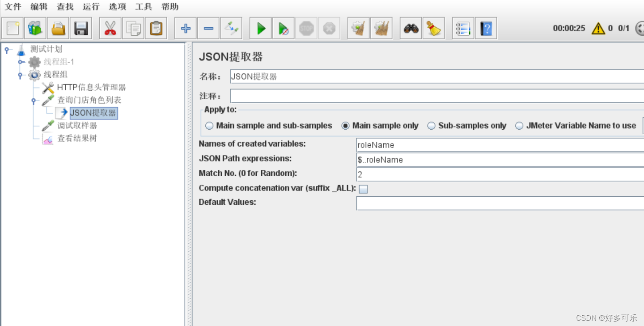Open the 编辑 menu
The height and width of the screenshot is (326, 644).
(x=39, y=7)
